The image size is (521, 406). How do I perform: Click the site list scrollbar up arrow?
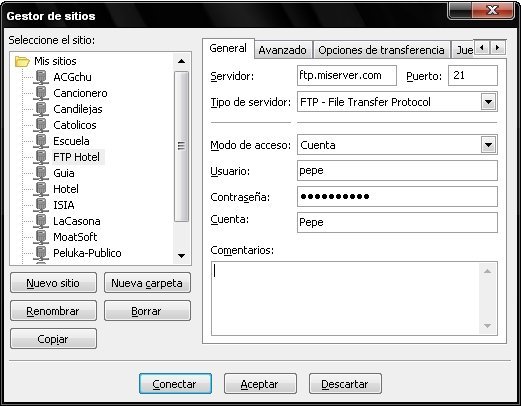pos(181,61)
